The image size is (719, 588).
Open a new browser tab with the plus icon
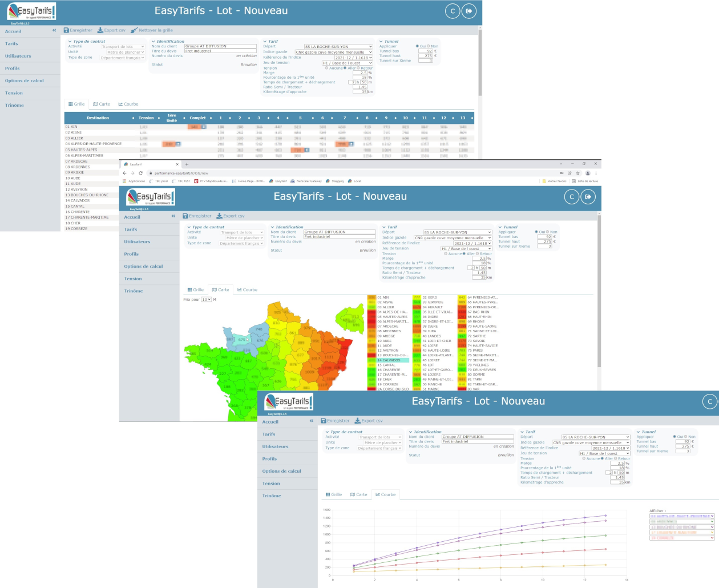[x=187, y=164]
